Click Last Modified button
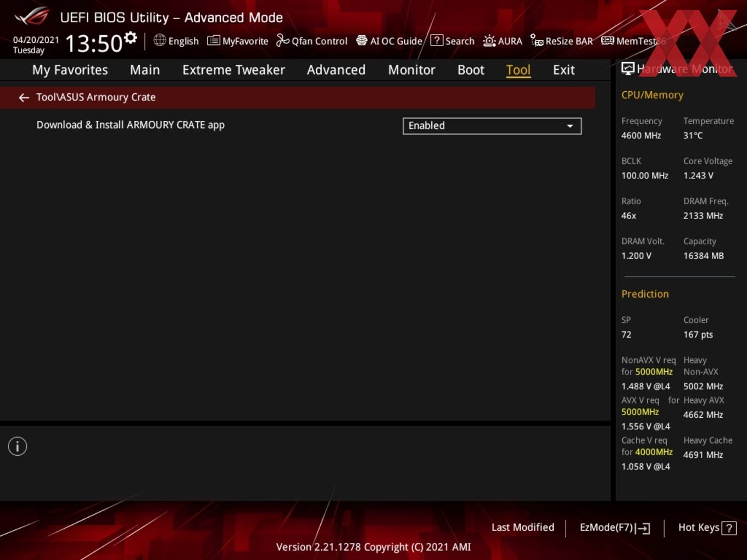The width and height of the screenshot is (747, 560). (523, 528)
